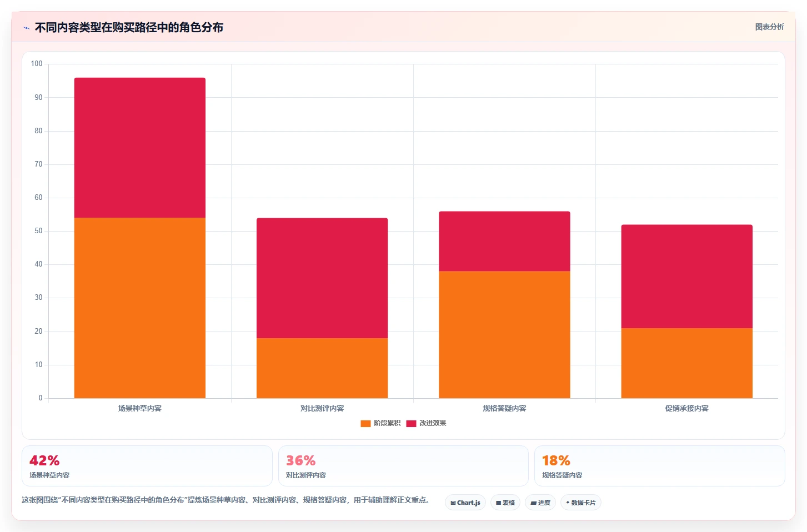Click the 场景种草内容 caption under 42%

click(49, 475)
